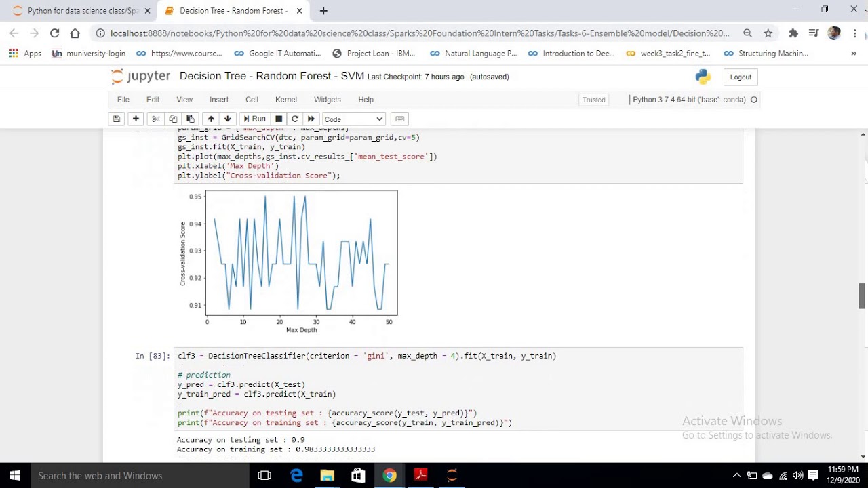Click the Last Checkpoint status text

[416, 77]
